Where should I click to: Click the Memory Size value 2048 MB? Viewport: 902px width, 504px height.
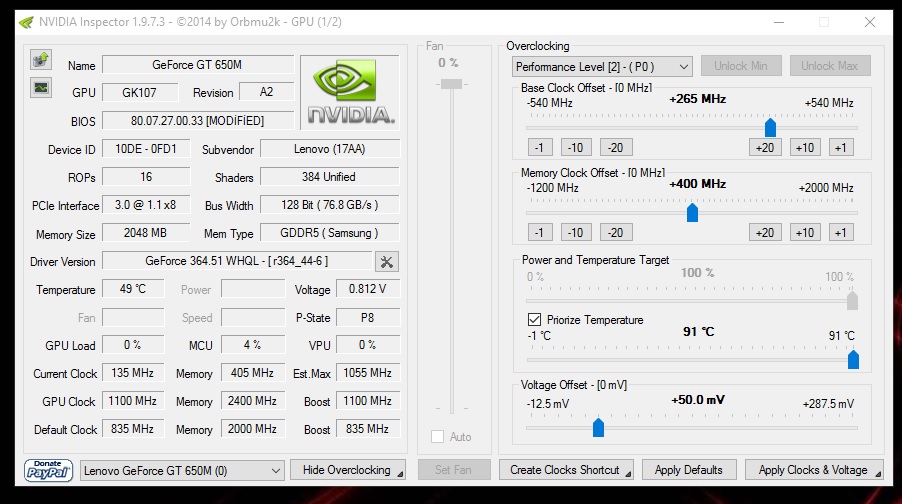point(146,233)
